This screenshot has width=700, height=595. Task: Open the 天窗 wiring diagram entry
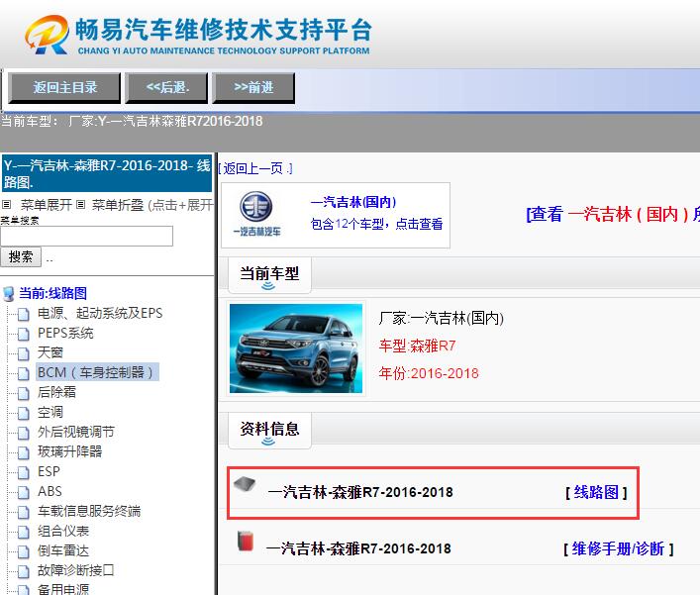click(x=50, y=352)
